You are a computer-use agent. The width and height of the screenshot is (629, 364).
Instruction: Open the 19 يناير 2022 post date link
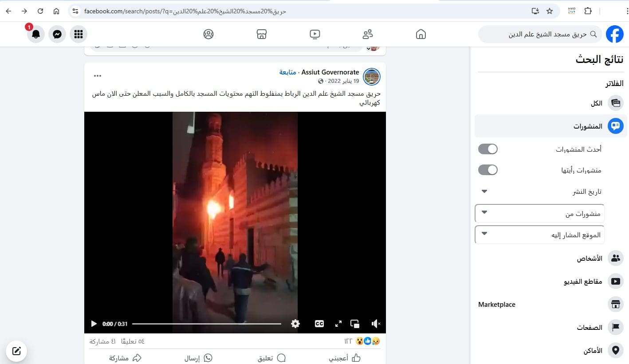coord(343,81)
